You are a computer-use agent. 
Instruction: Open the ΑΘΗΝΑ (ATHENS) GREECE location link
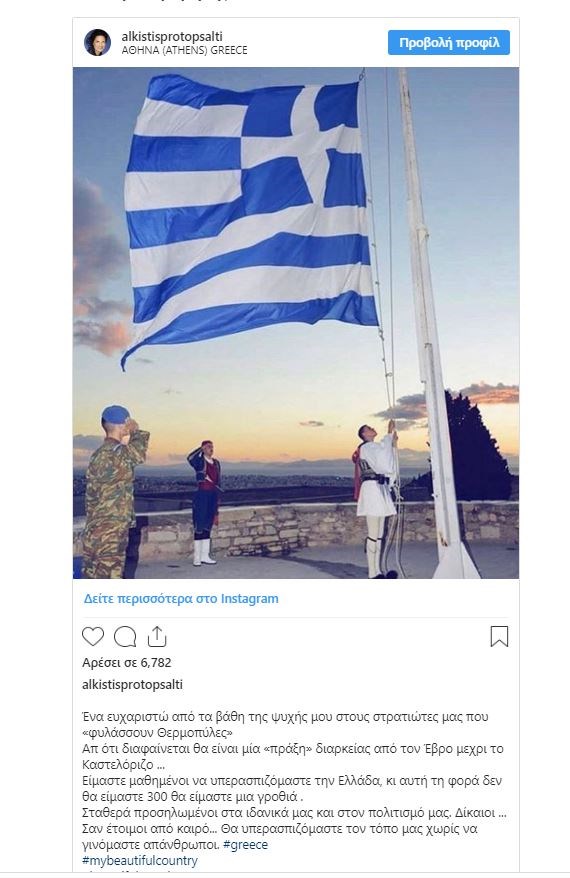pos(184,50)
